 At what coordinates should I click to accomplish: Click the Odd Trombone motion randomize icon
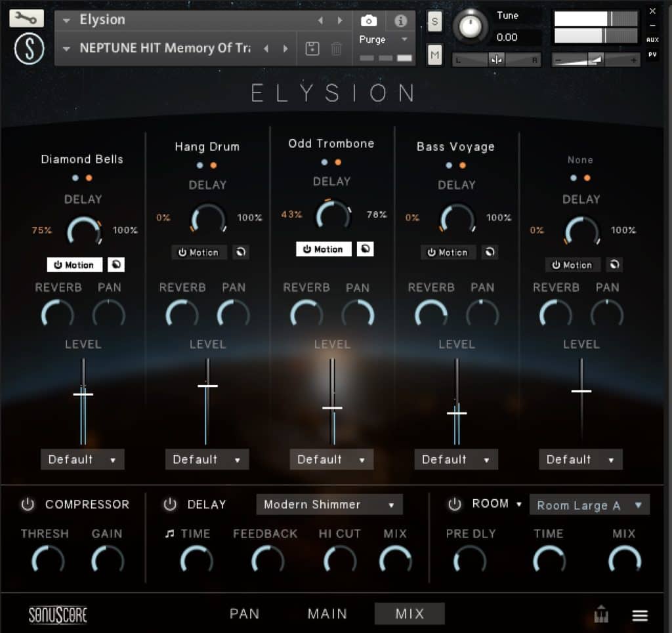coord(365,249)
